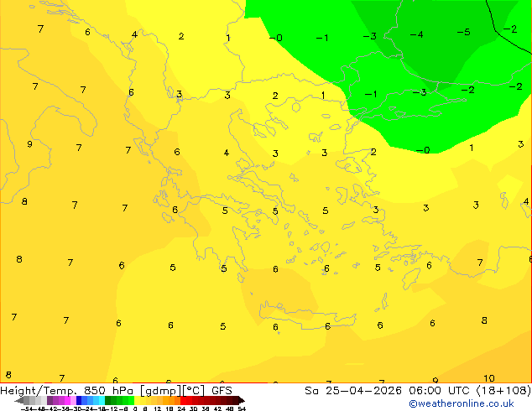This screenshot has width=532, height=411.
Task: Click the '54' legend scale label at right end
Action: point(242,409)
